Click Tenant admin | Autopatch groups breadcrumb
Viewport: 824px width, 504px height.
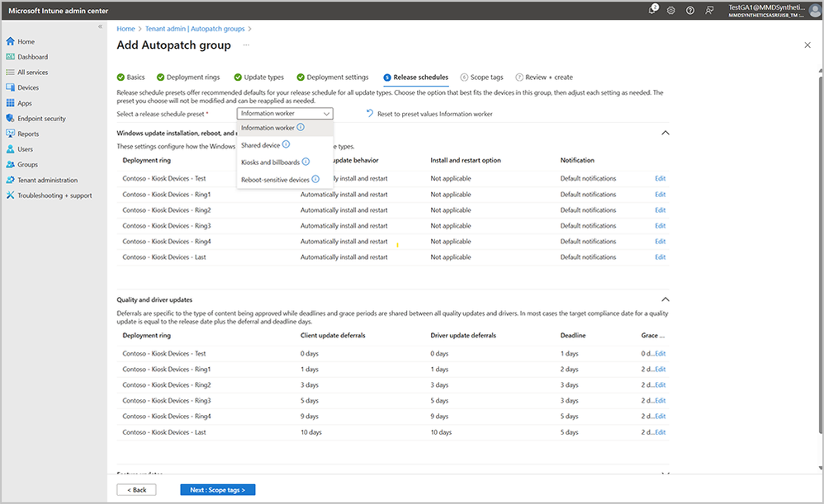(x=195, y=29)
